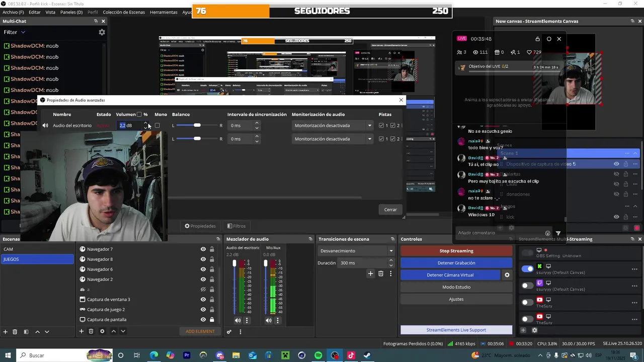The width and height of the screenshot is (644, 362).
Task: Open Multi-Chat settings gear
Action: click(x=102, y=32)
